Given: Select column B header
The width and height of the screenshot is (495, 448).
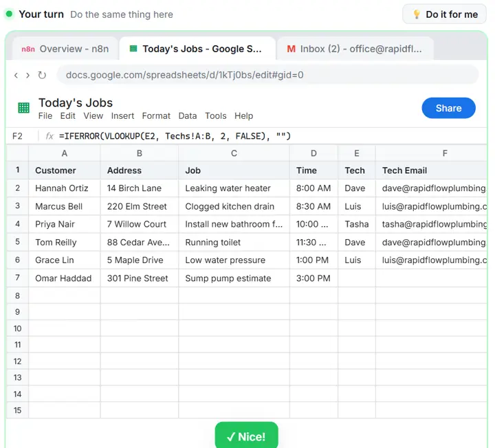Looking at the screenshot, I should [139, 153].
